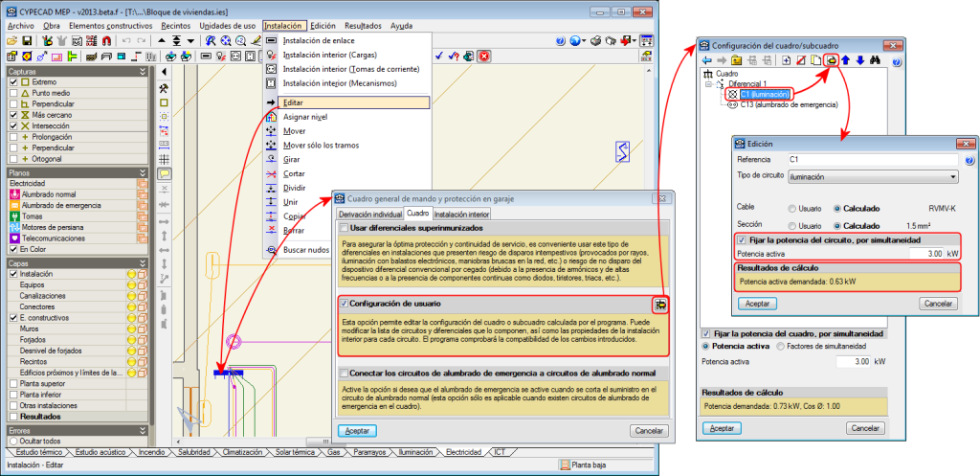Image resolution: width=980 pixels, height=476 pixels.
Task: Click the edit icon beside Configuración de usuario
Action: tap(661, 305)
